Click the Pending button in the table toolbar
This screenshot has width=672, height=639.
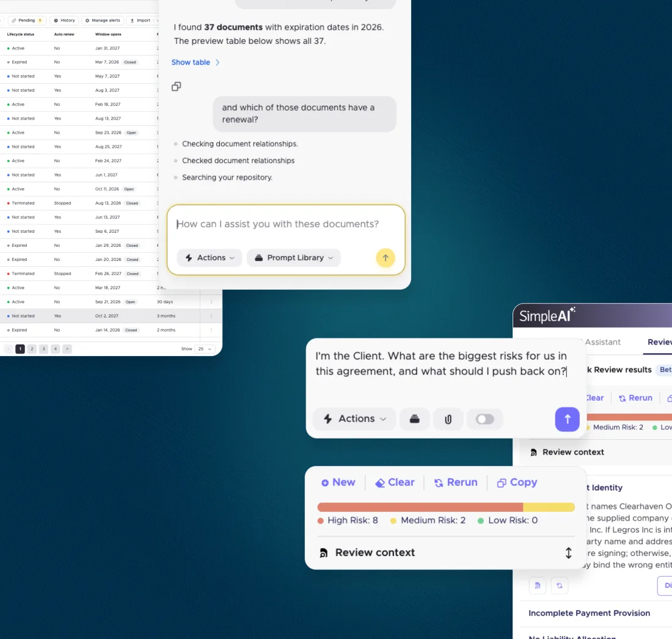[x=26, y=20]
